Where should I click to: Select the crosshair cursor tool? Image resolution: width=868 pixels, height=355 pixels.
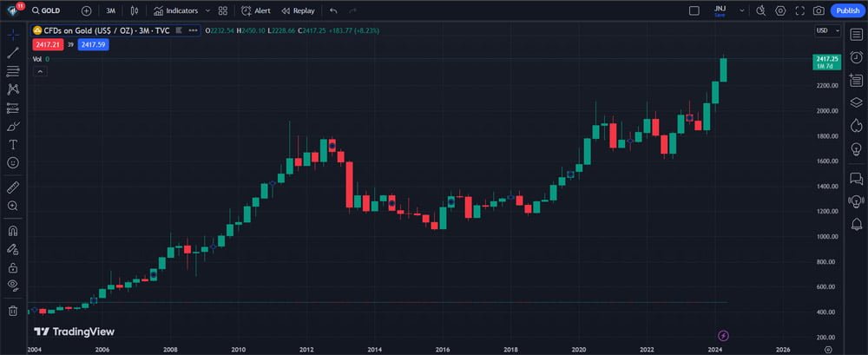(x=13, y=35)
